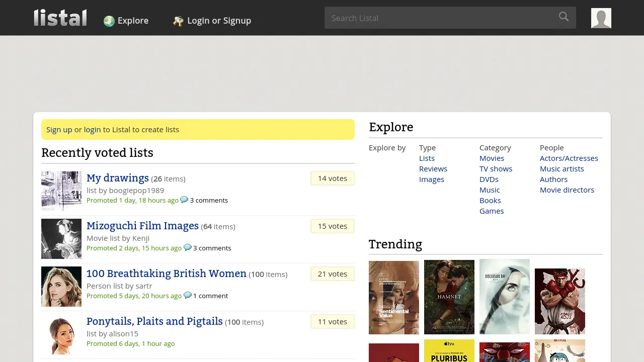
Task: Browse the Music category
Action: point(490,190)
